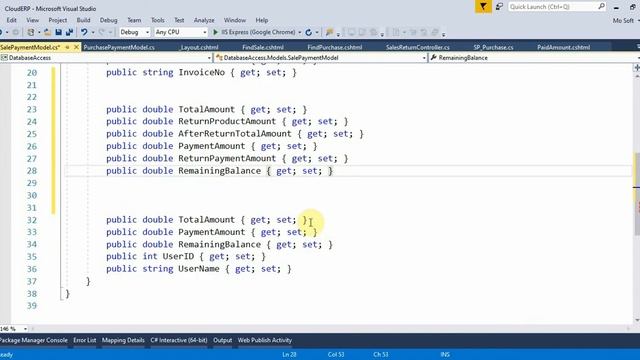Viewport: 640px width, 360px height.
Task: Open the Mapping Details panel
Action: (123, 340)
